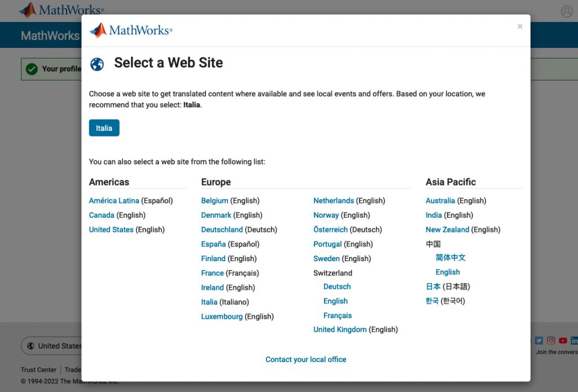
Task: Open the user profile icon
Action: (566, 11)
